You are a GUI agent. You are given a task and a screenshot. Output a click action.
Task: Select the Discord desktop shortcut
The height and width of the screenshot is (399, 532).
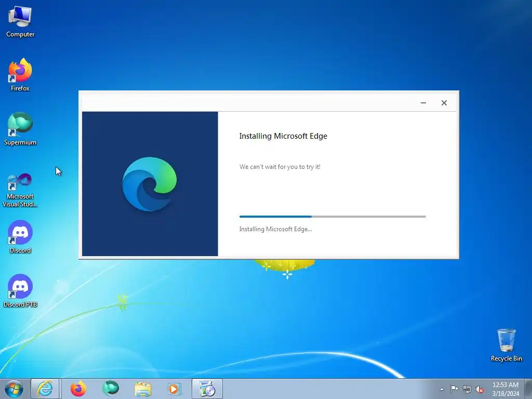20,237
